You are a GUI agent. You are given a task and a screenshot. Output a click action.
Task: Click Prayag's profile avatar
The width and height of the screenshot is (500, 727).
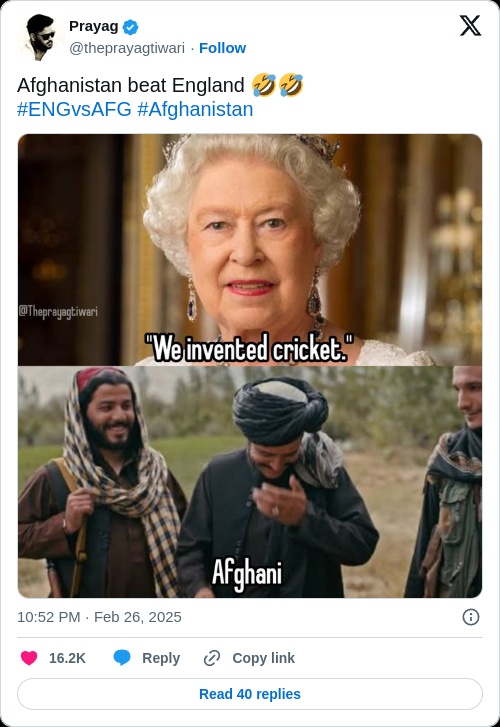[40, 37]
